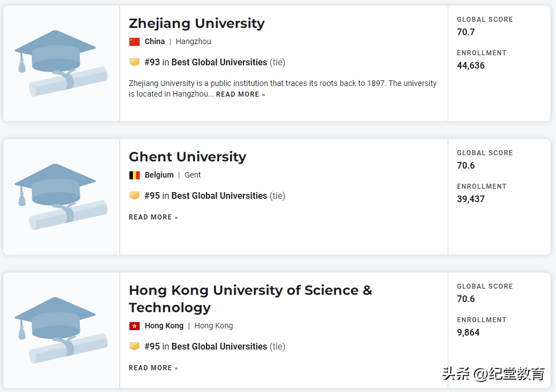Click the ranking badge icon for Ghent University
This screenshot has width=556, height=392.
(135, 195)
